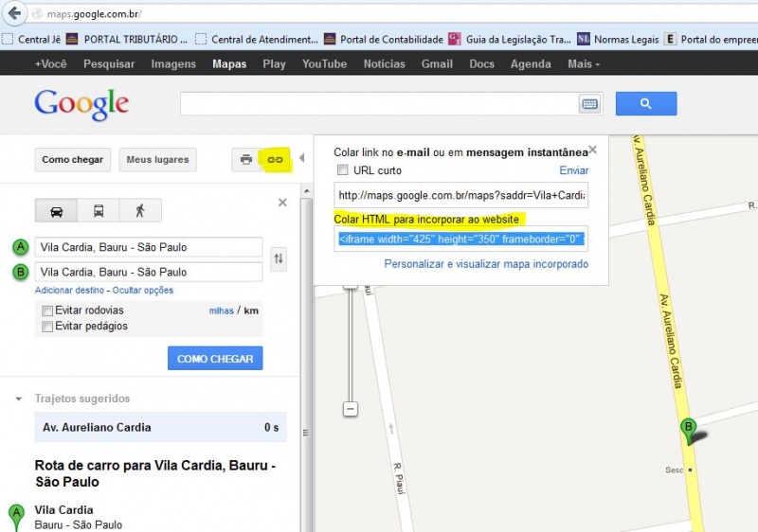Open the on-screen keyboard icon
Screen dimensions: 758x532
click(589, 104)
